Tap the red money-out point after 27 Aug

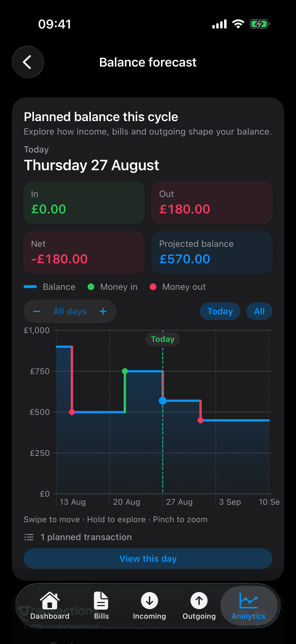click(x=201, y=420)
